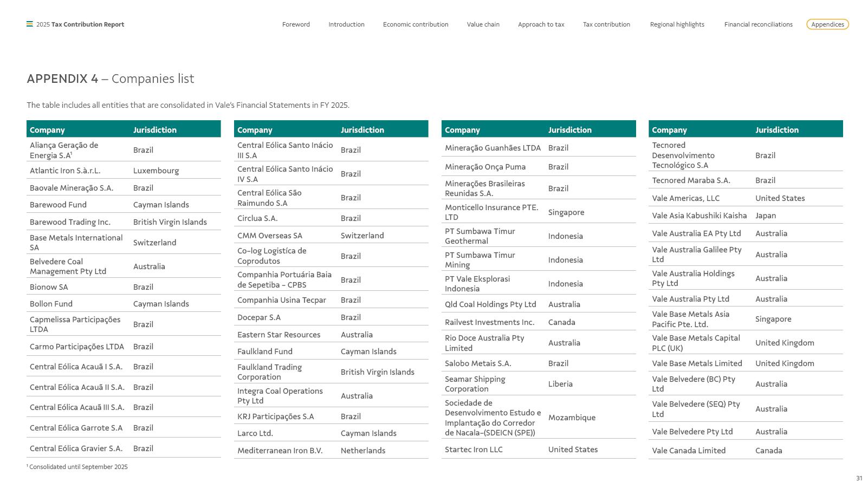Click Tecnored Maraba S.A.

(691, 180)
